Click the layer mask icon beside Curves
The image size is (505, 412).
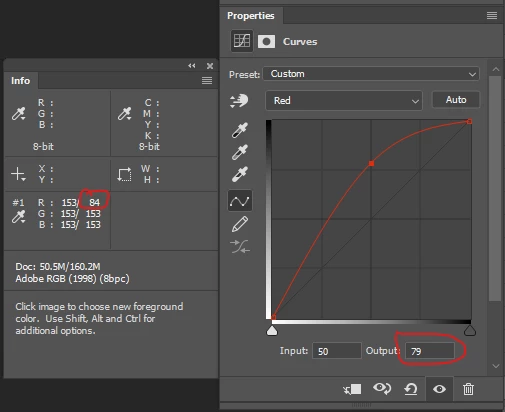pyautogui.click(x=266, y=42)
